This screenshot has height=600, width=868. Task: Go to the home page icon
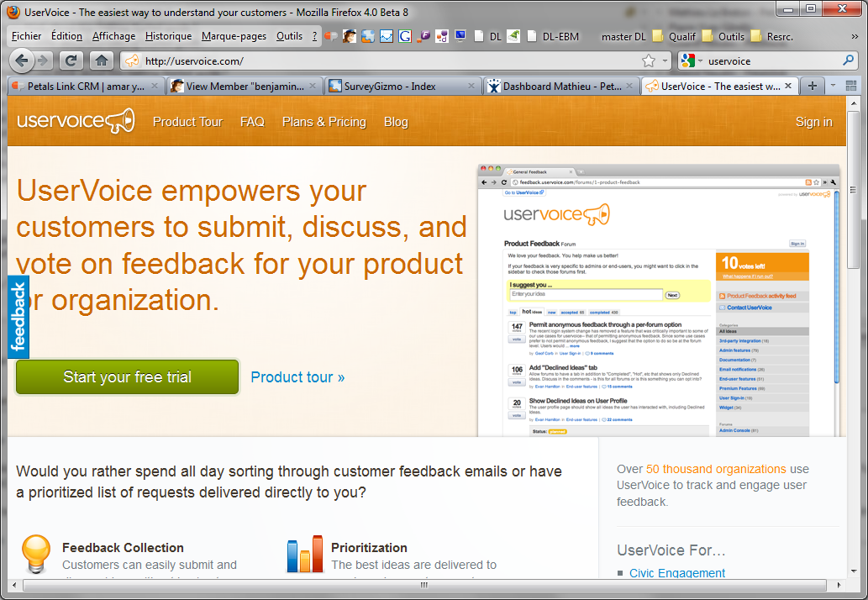click(101, 61)
